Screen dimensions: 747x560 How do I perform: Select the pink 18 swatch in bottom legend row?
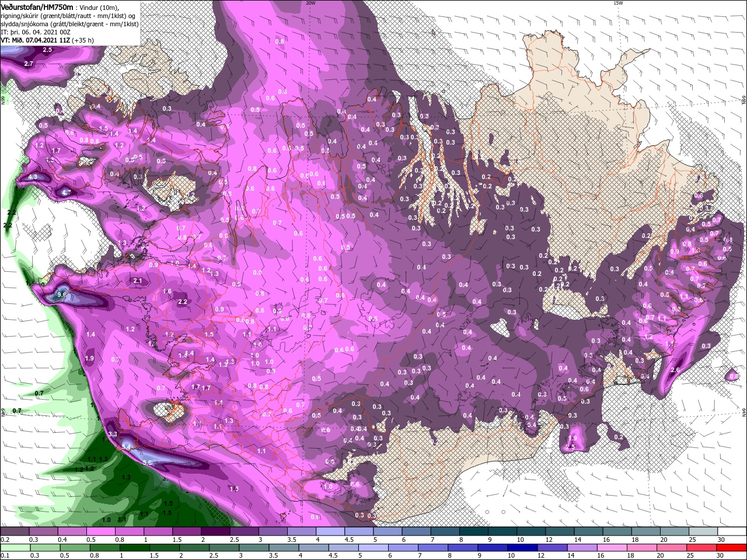(642, 548)
